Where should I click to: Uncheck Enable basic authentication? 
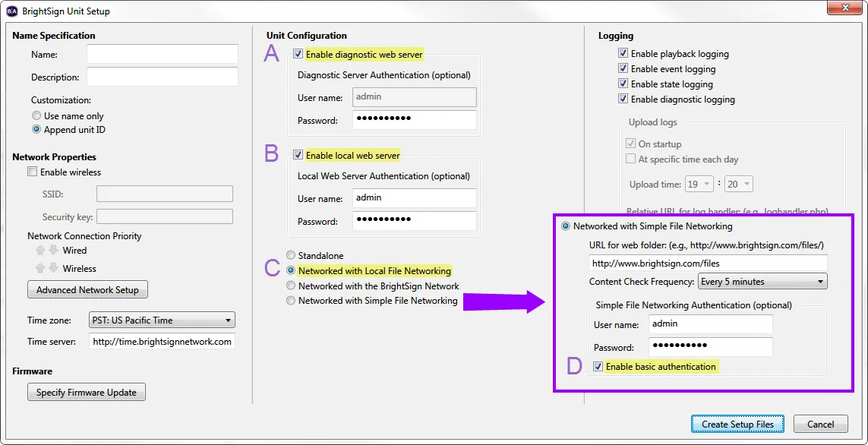pos(598,367)
